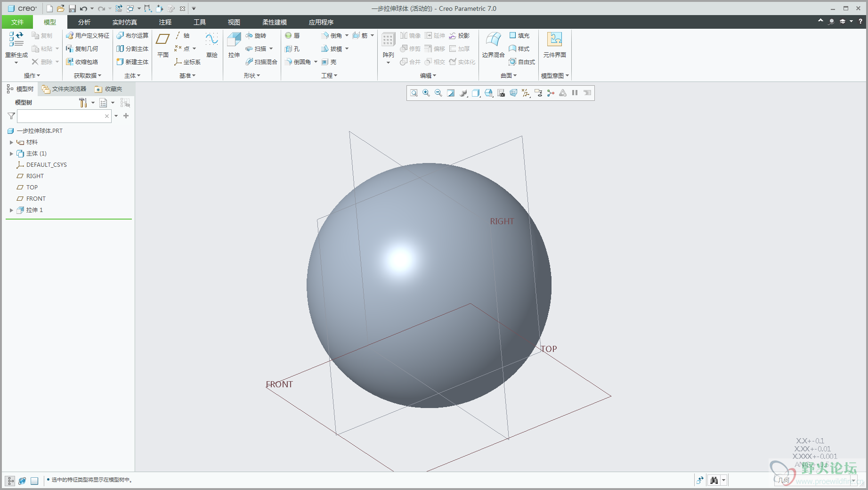The width and height of the screenshot is (868, 490).
Task: Click the 倒圆角 button
Action: [x=298, y=62]
